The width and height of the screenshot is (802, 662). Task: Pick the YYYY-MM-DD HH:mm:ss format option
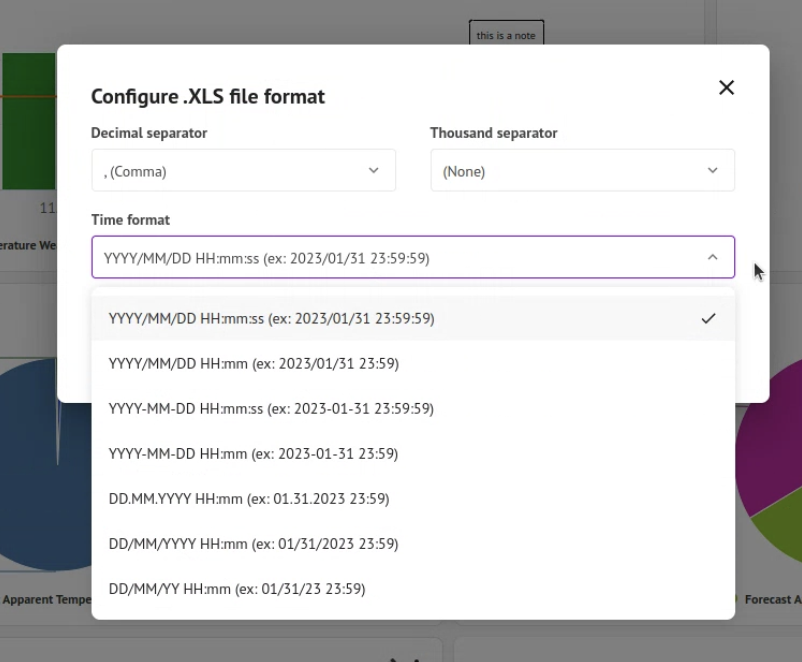click(x=271, y=409)
